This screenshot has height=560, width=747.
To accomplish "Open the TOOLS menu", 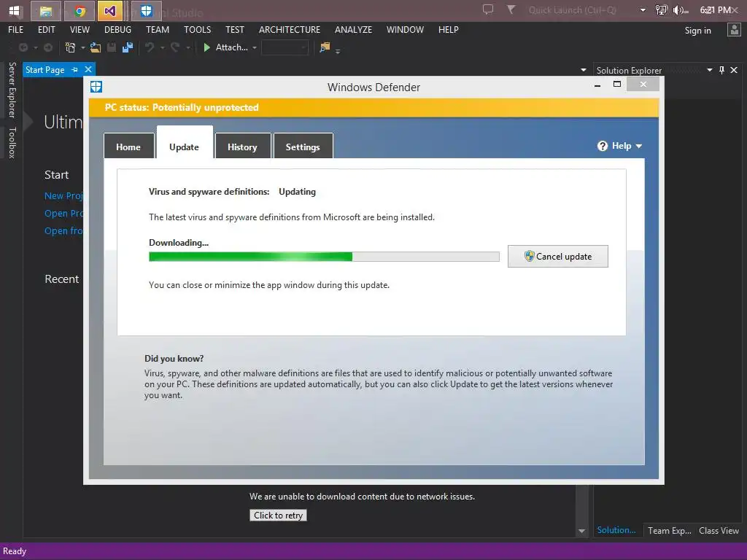I will pyautogui.click(x=197, y=29).
